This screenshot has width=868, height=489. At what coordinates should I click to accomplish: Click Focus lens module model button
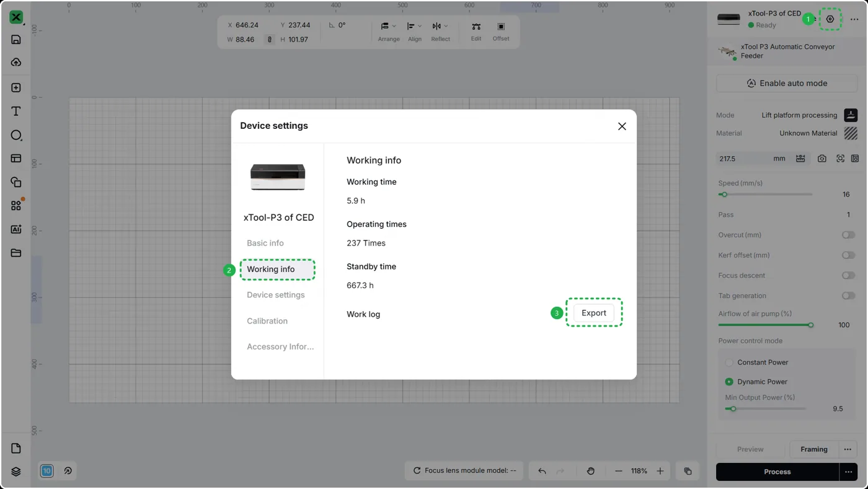(x=464, y=471)
